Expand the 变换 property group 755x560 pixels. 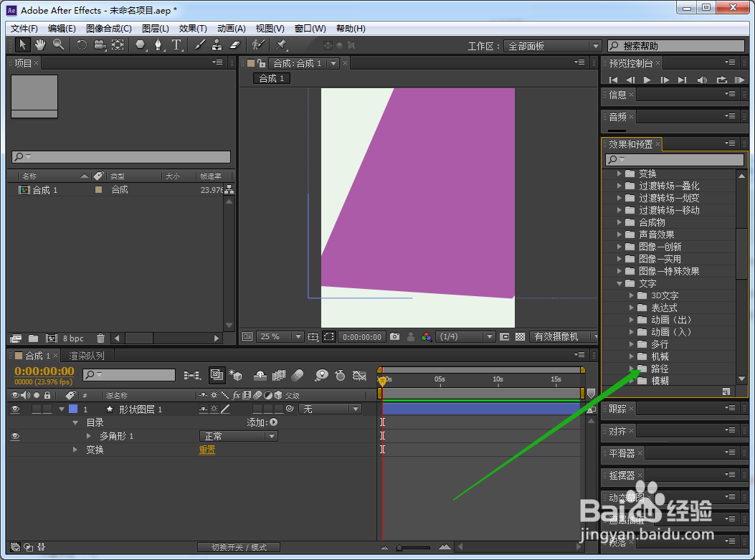coord(75,450)
